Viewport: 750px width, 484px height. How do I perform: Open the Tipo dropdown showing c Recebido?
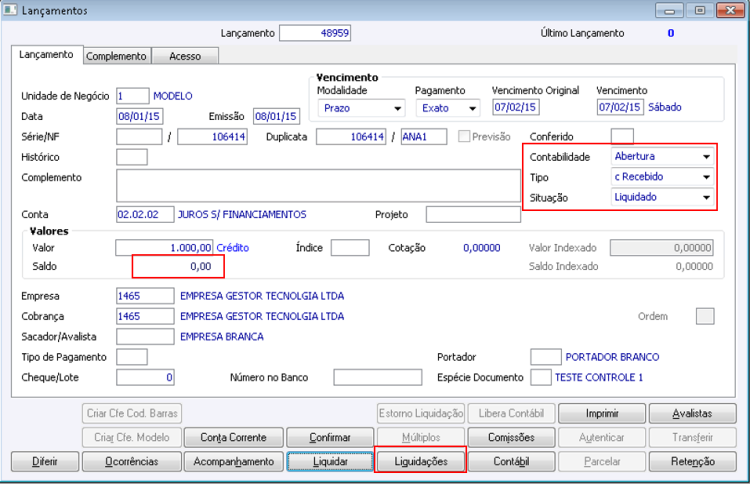pyautogui.click(x=662, y=177)
